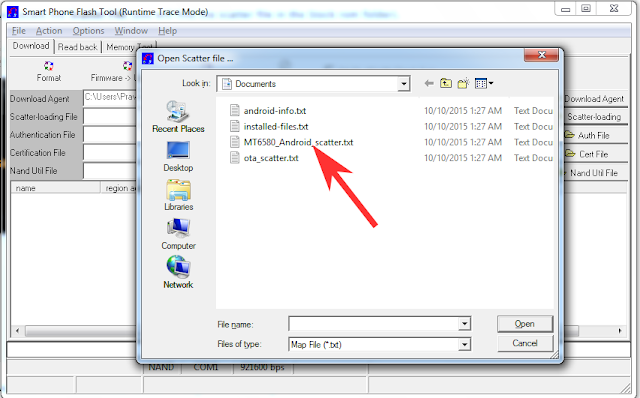Open Computer in dialog sidebar
This screenshot has width=640, height=398.
[x=178, y=234]
